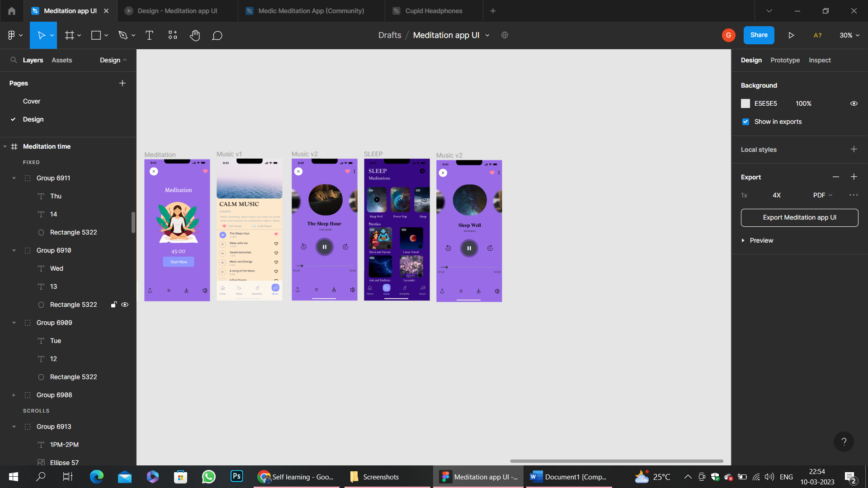Select the Text tool
Image resolution: width=868 pixels, height=488 pixels.
coord(149,35)
